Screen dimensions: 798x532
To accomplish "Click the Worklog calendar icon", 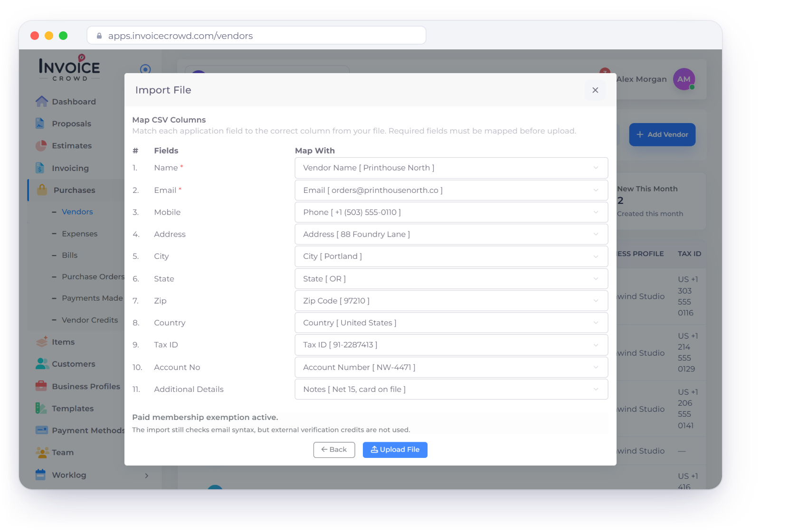I will click(41, 475).
